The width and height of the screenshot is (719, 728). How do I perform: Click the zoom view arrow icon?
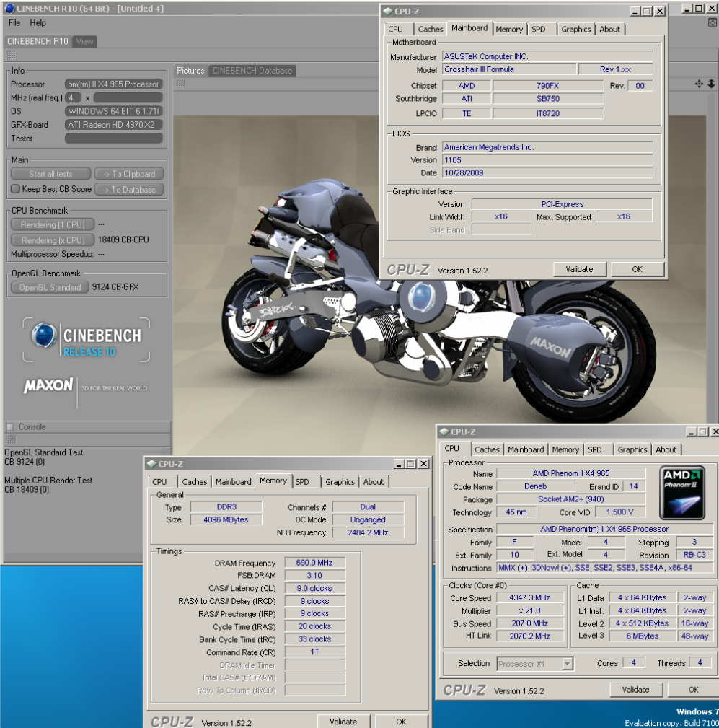coord(710,84)
